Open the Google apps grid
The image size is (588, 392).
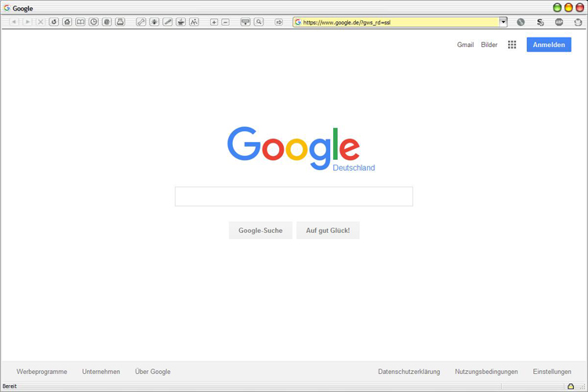[x=512, y=45]
